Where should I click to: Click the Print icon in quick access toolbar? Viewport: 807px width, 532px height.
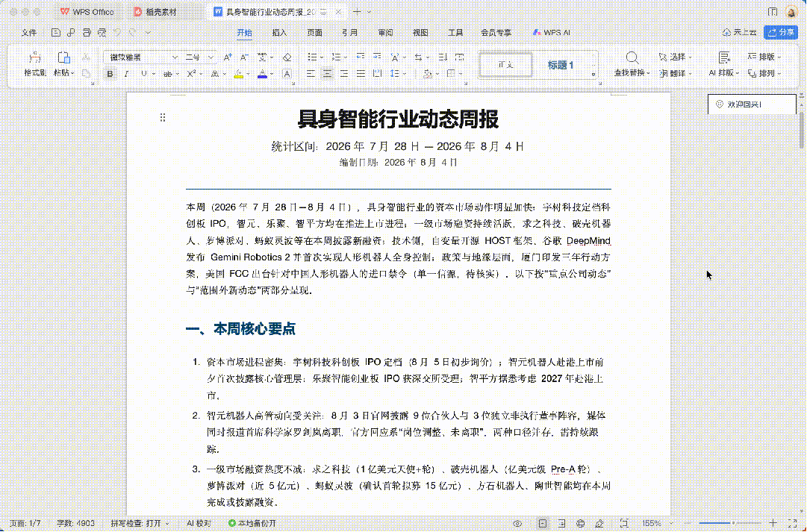pos(87,32)
